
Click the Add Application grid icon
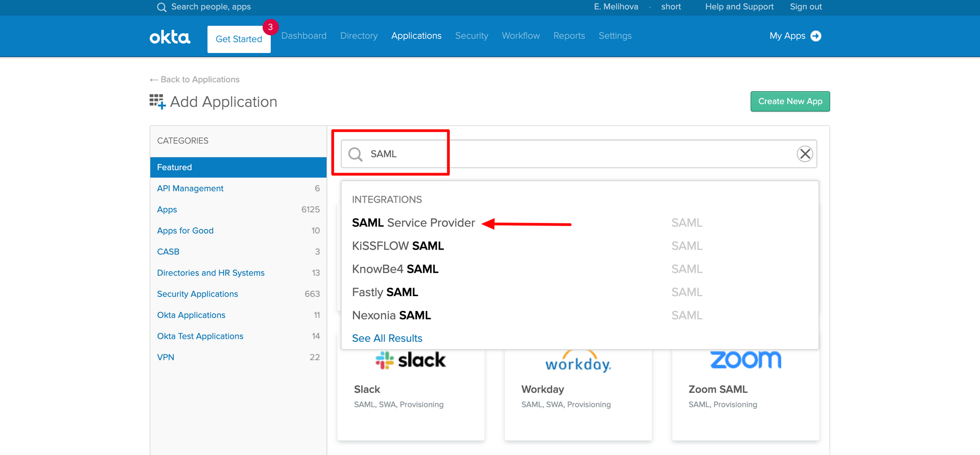[157, 101]
